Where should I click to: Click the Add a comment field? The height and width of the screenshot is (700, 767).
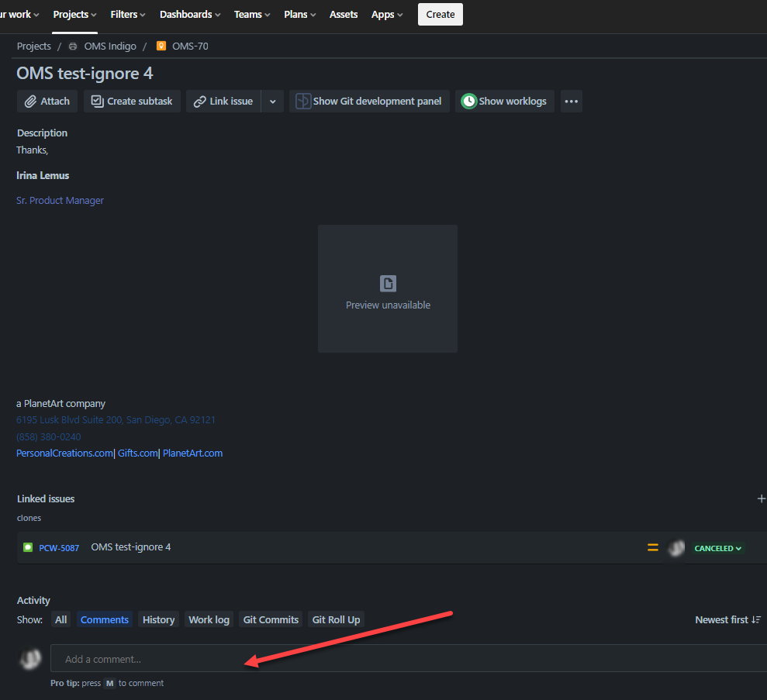coord(409,658)
